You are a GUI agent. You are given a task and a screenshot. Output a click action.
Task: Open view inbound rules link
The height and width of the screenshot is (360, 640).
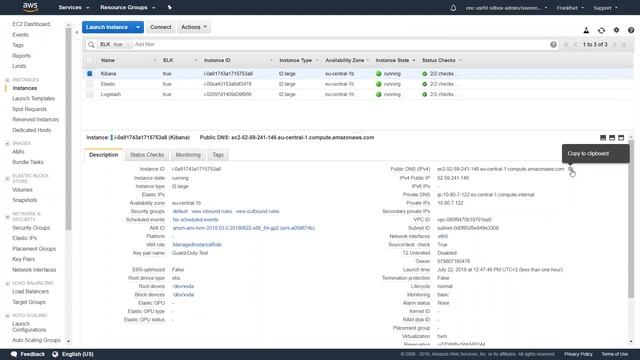211,211
